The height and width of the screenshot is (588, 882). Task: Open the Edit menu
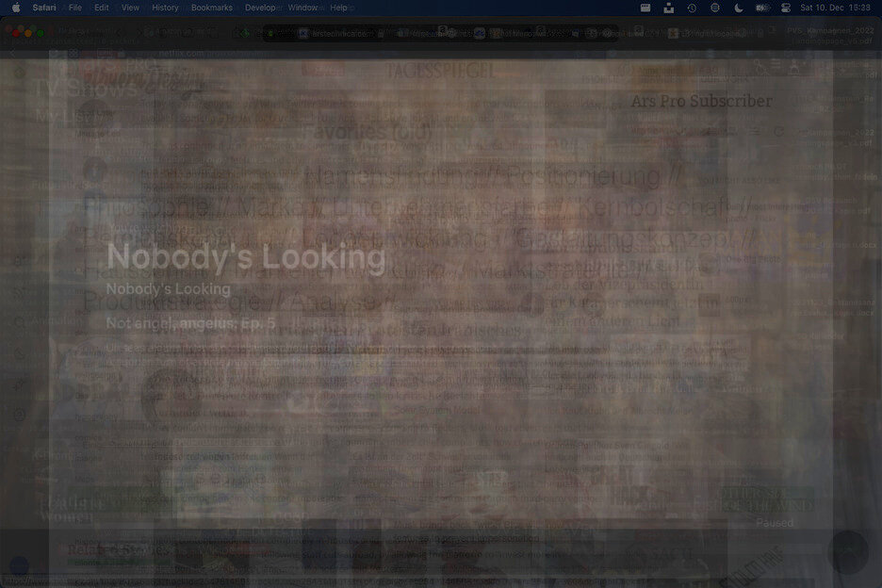coord(101,8)
